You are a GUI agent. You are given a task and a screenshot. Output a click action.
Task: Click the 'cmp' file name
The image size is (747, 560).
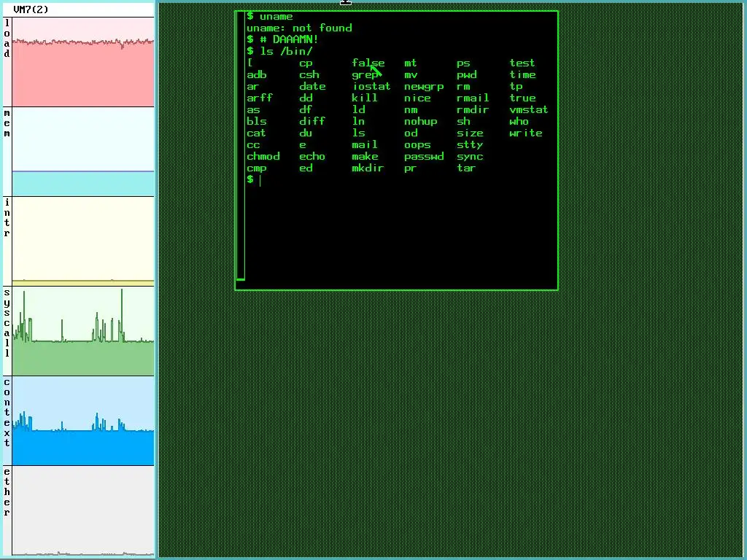tap(256, 168)
